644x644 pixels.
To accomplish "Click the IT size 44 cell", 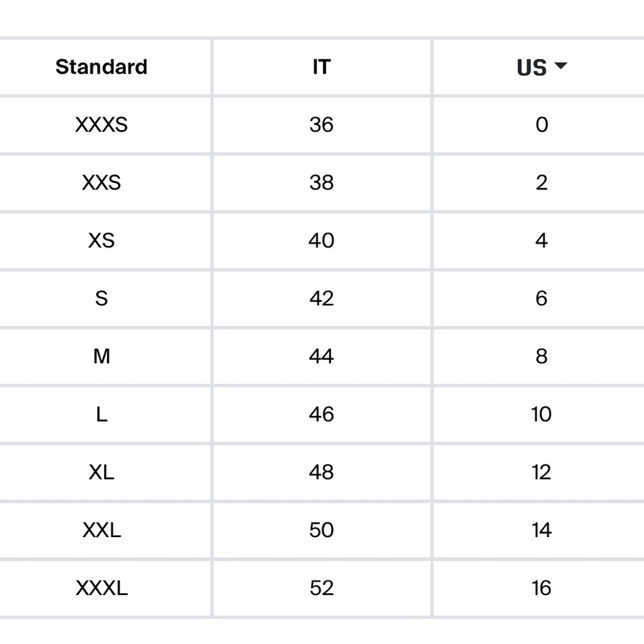I will (x=321, y=356).
